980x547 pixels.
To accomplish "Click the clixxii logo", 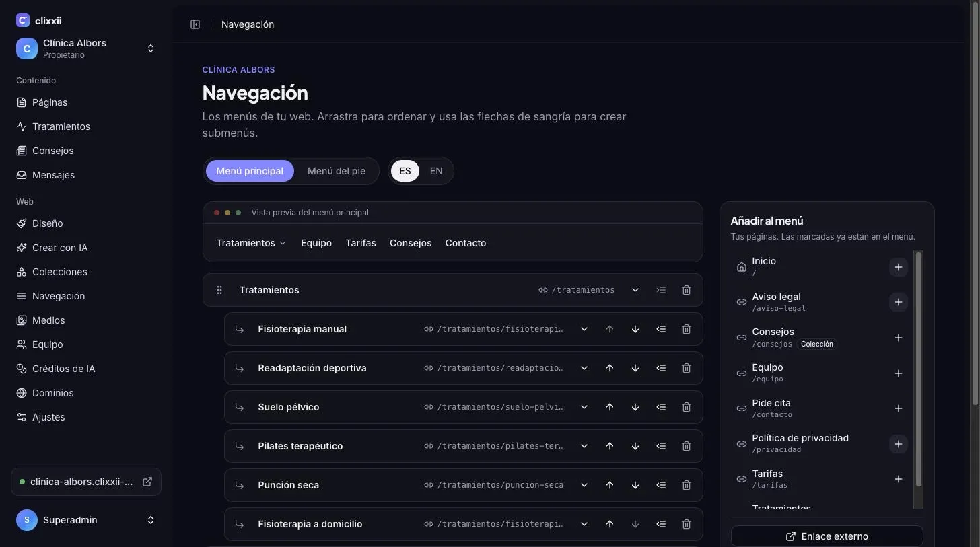I will point(39,20).
